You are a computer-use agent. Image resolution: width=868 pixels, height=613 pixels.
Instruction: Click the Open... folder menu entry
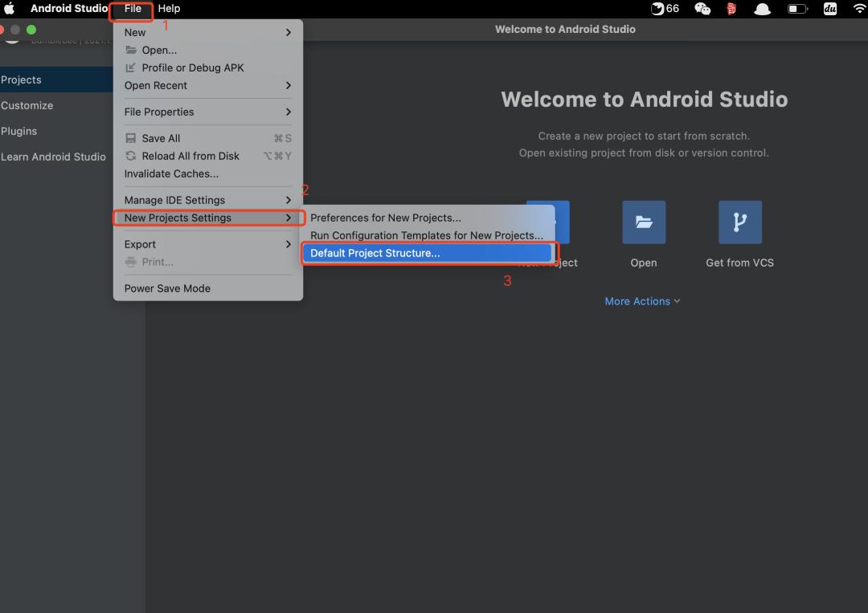click(158, 50)
